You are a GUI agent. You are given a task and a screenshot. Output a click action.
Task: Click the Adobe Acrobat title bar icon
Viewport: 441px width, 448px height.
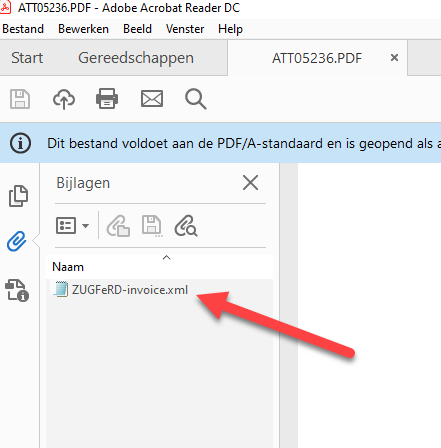[5, 7]
